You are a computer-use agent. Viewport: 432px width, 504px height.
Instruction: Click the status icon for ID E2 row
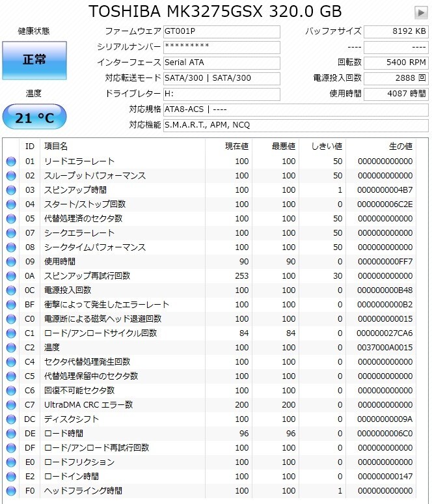(11, 477)
